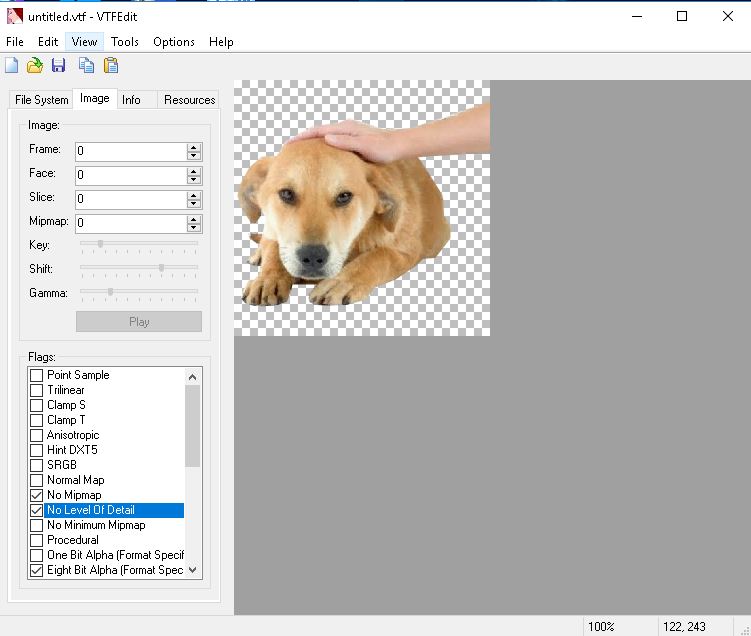Screen dimensions: 751x636
Task: Click the Paste clipboard toolbar icon
Action: (111, 65)
